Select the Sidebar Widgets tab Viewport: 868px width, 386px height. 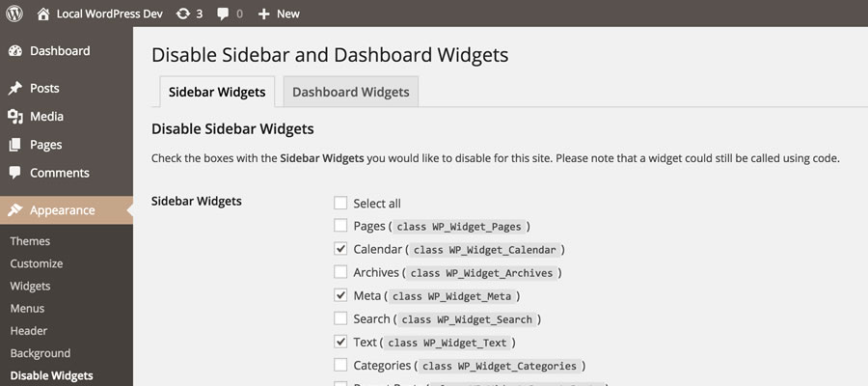click(x=216, y=92)
